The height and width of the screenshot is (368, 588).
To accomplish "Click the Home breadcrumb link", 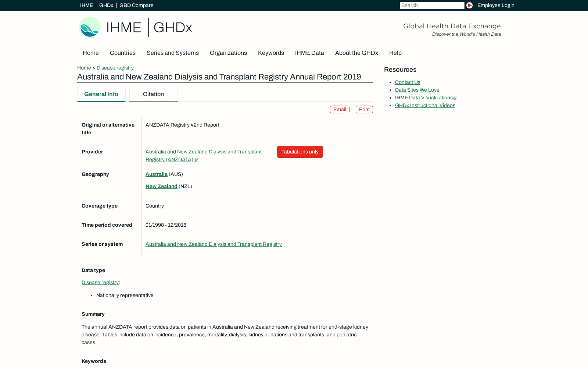I will (84, 68).
